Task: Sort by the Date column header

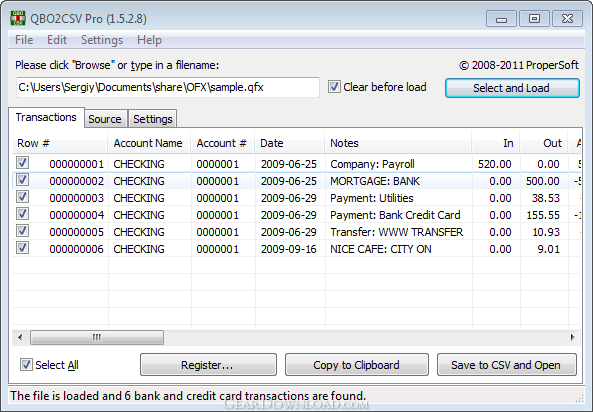Action: pos(290,143)
